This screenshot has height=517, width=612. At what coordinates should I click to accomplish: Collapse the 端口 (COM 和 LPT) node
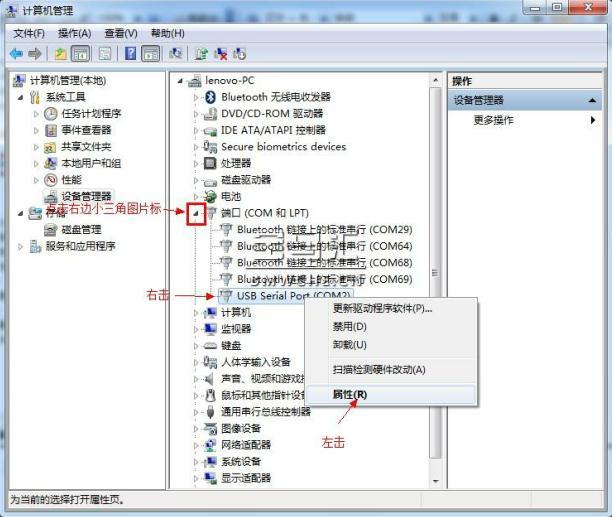196,213
